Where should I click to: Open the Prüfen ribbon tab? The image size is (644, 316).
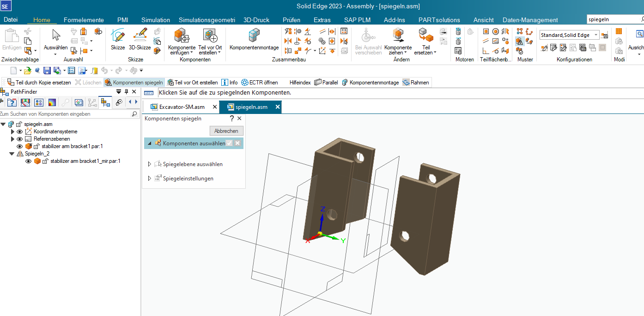(292, 20)
